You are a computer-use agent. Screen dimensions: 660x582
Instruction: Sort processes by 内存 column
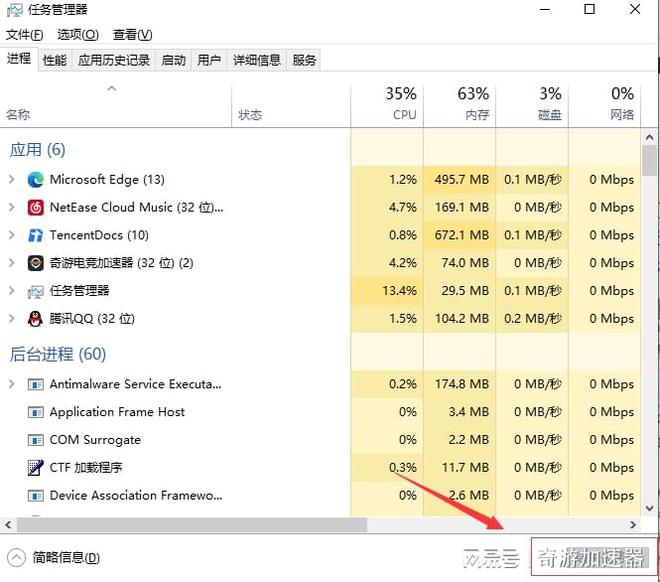(x=460, y=105)
